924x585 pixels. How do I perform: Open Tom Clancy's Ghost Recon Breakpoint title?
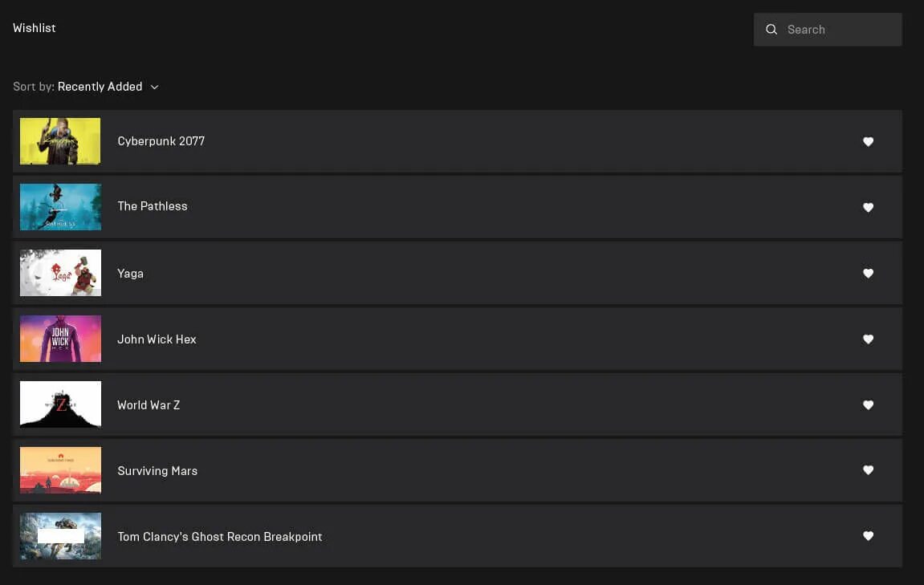click(220, 537)
